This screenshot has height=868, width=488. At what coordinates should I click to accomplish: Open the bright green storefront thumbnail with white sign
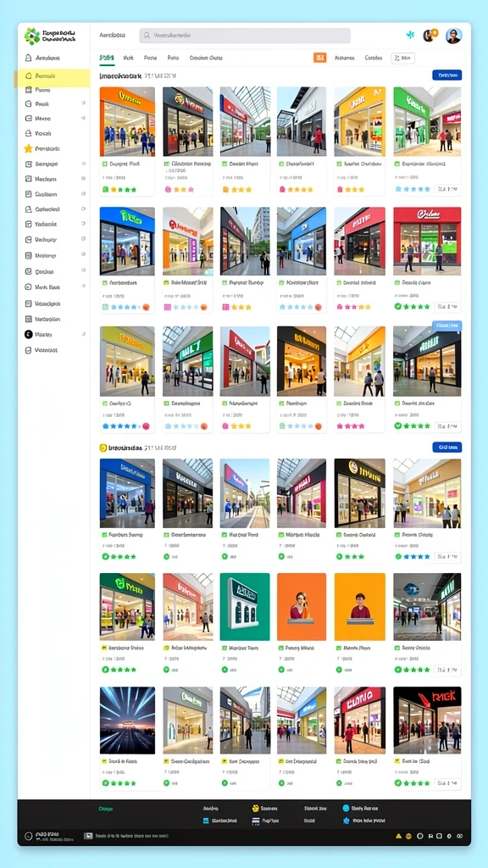(427, 121)
